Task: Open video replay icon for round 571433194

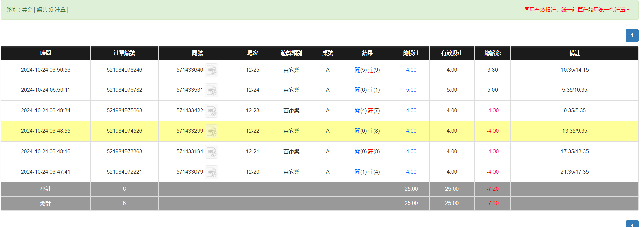Action: pos(211,152)
